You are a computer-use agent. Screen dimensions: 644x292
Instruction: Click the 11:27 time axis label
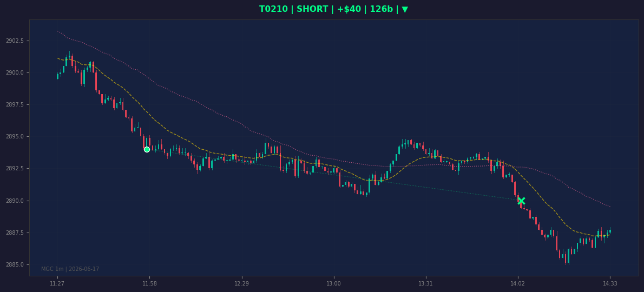click(x=57, y=283)
